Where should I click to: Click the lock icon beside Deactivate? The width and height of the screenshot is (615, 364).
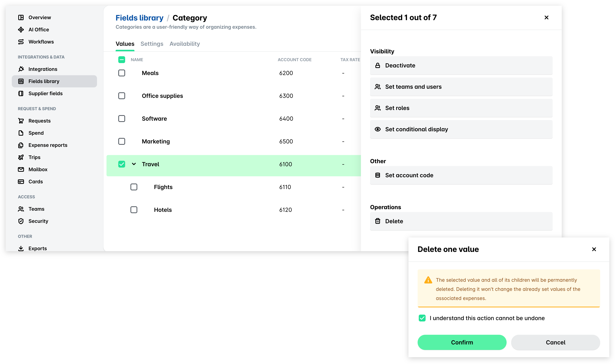(x=378, y=66)
